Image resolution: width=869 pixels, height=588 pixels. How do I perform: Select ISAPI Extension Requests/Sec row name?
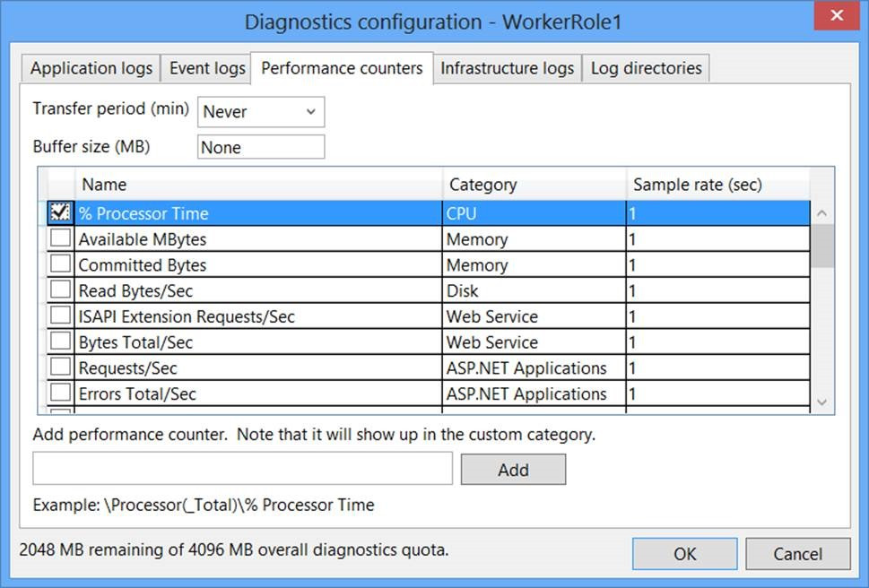coord(258,316)
